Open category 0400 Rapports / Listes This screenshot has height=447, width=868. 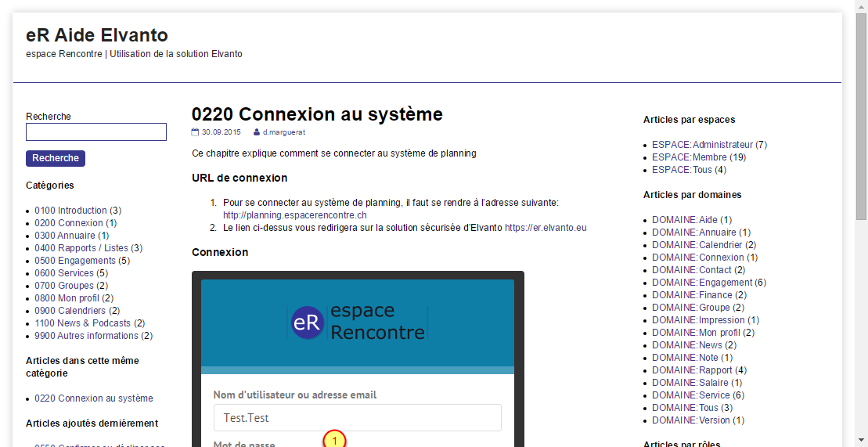(81, 248)
